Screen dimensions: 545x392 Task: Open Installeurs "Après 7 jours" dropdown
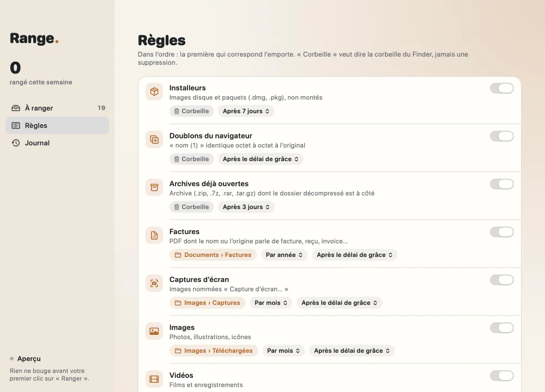pyautogui.click(x=246, y=111)
